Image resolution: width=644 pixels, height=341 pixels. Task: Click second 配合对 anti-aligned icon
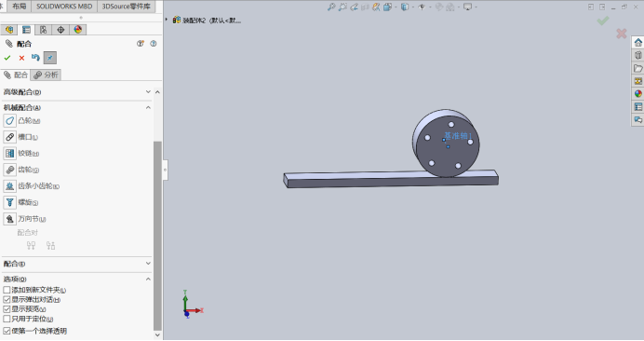point(50,246)
